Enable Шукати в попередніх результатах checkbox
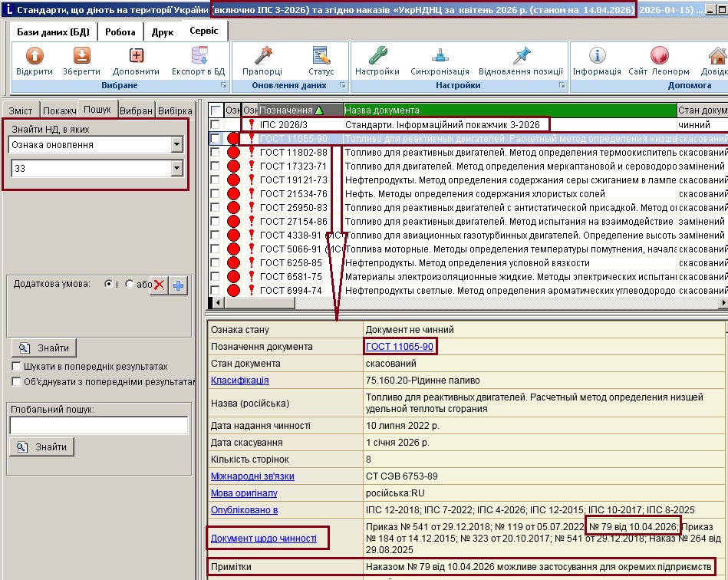728x580 pixels. pyautogui.click(x=17, y=367)
